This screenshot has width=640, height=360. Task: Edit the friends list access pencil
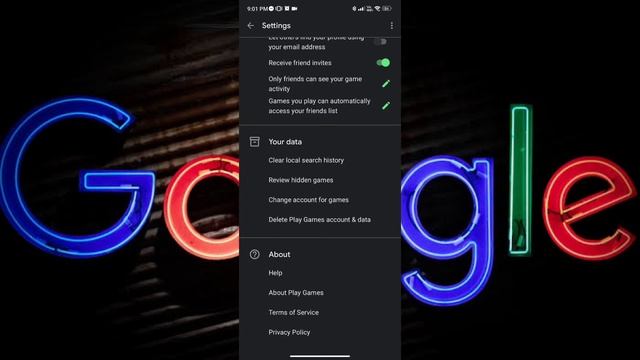tap(386, 106)
